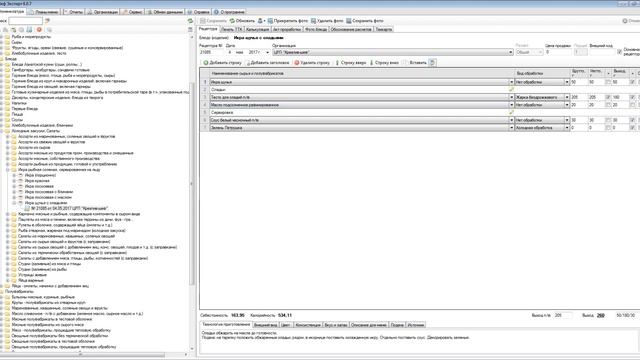This screenshot has height=360, width=640.
Task: Open the Акт проработки tab
Action: tap(287, 29)
